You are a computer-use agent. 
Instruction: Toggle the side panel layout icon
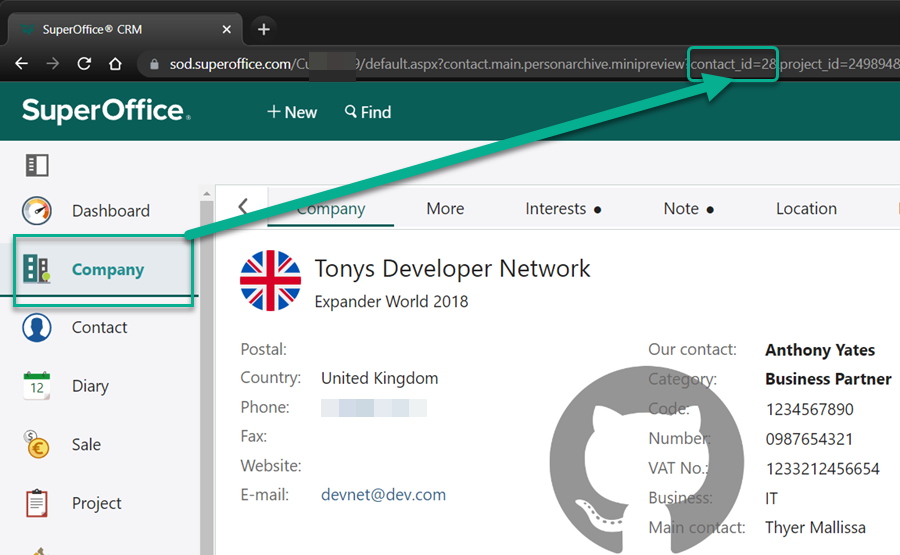[37, 165]
